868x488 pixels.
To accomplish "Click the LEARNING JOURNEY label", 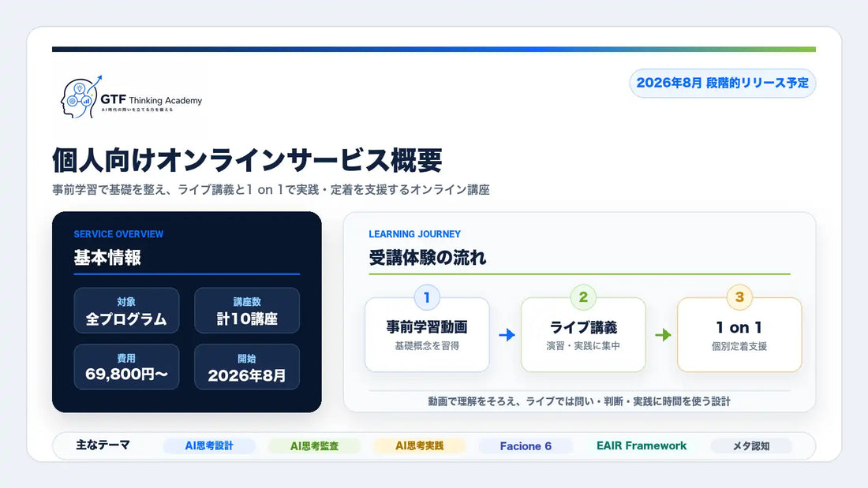I will tap(414, 234).
